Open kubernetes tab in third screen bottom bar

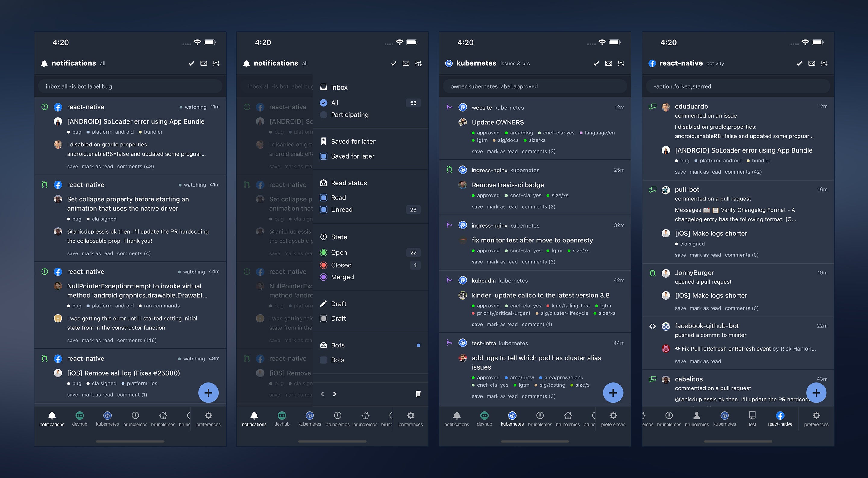click(x=512, y=419)
